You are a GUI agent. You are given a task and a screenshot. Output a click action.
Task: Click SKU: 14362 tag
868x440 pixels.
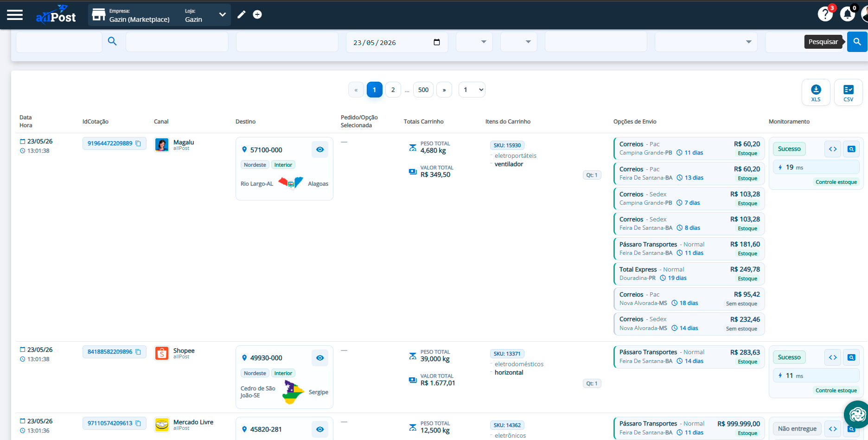click(x=507, y=425)
